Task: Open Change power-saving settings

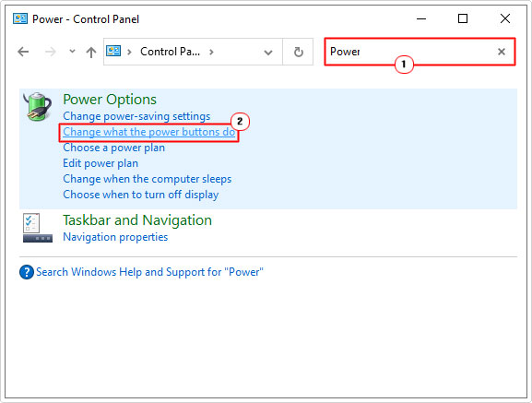Action: pos(136,116)
